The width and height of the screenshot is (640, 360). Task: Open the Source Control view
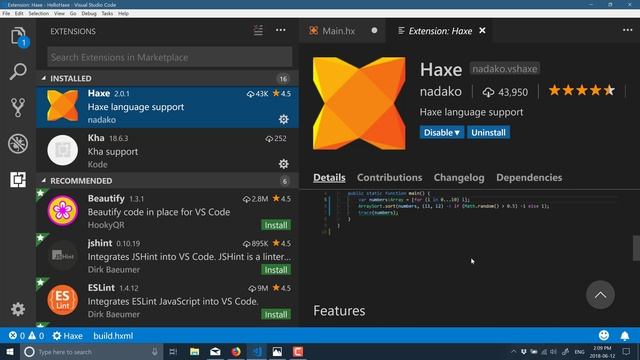[18, 107]
